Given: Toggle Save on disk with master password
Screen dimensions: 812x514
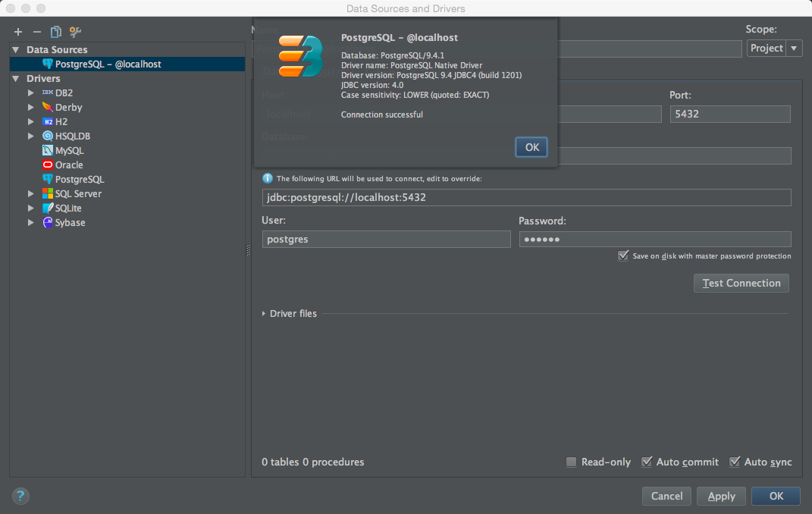Looking at the screenshot, I should (x=623, y=255).
